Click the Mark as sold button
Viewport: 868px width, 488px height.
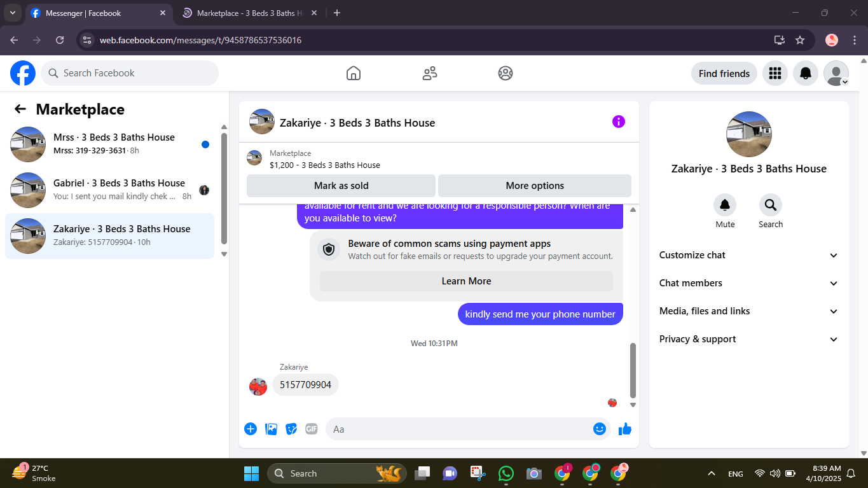click(x=341, y=186)
